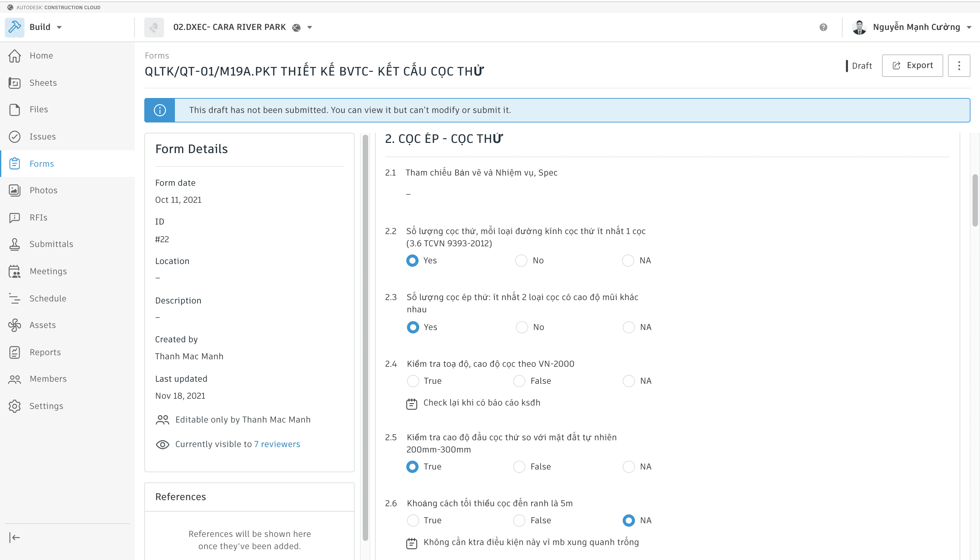Select No for question 2.2

[521, 261]
